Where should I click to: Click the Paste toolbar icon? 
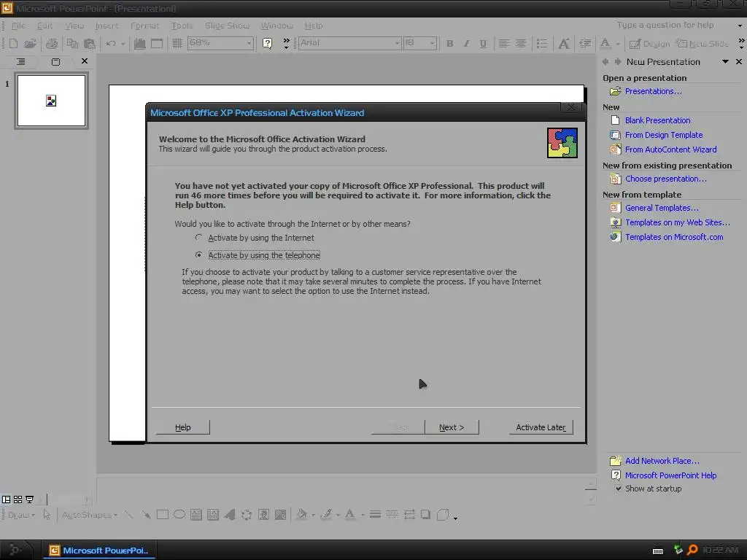[89, 43]
